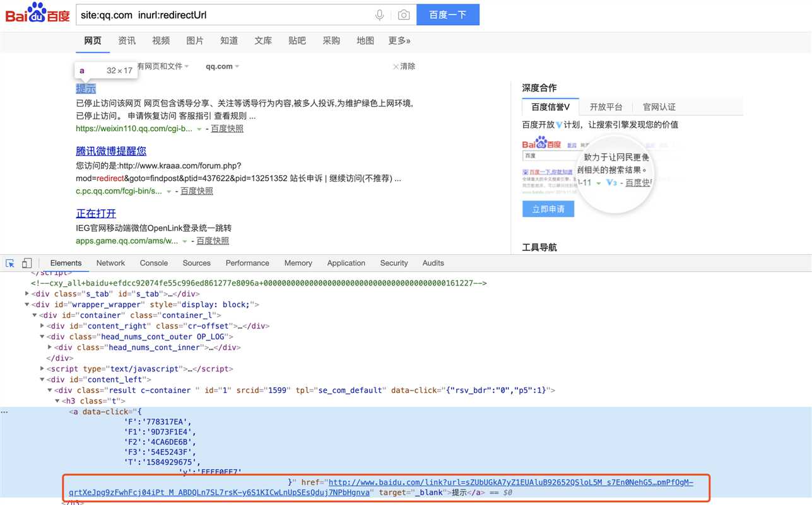Collapse head_nums_cont_outer div node

(x=42, y=337)
